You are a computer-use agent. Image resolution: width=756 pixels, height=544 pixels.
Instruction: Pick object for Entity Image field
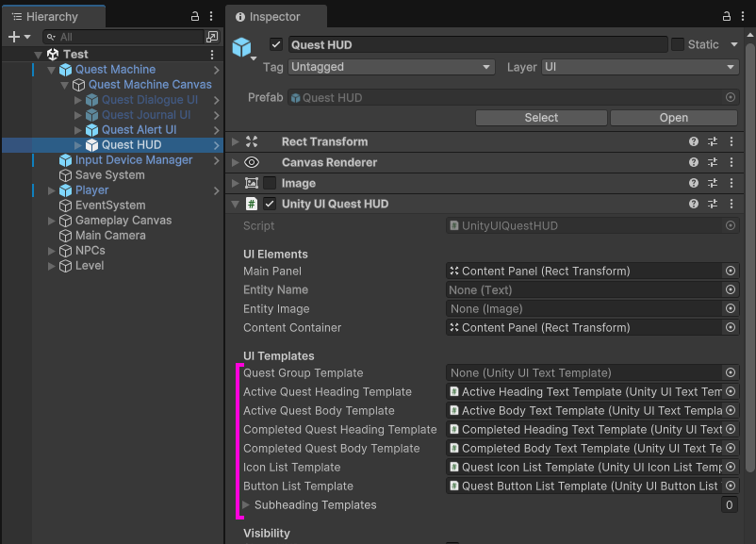click(x=731, y=308)
